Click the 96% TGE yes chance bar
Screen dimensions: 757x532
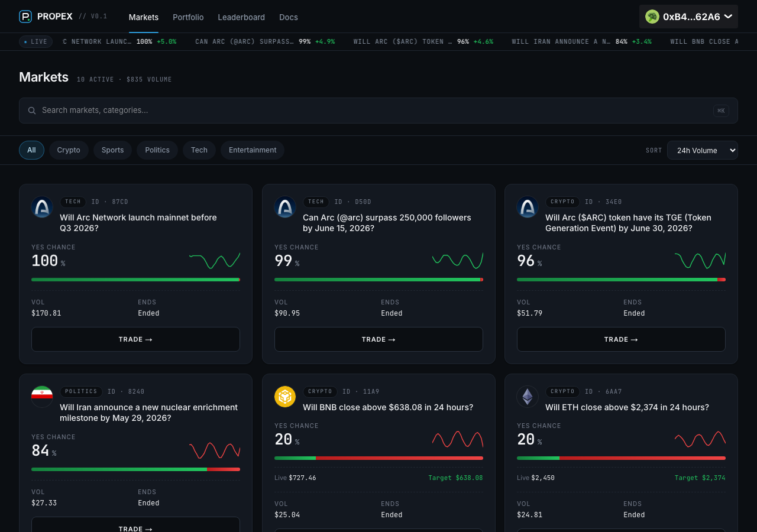621,280
